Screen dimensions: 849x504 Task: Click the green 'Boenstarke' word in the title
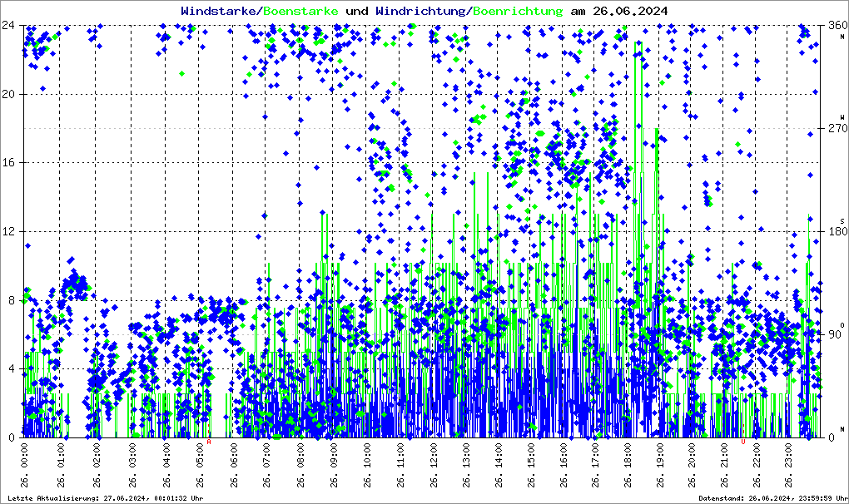tap(300, 11)
